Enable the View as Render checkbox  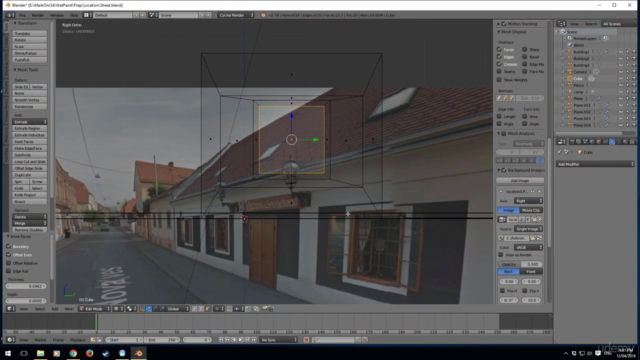coord(501,255)
